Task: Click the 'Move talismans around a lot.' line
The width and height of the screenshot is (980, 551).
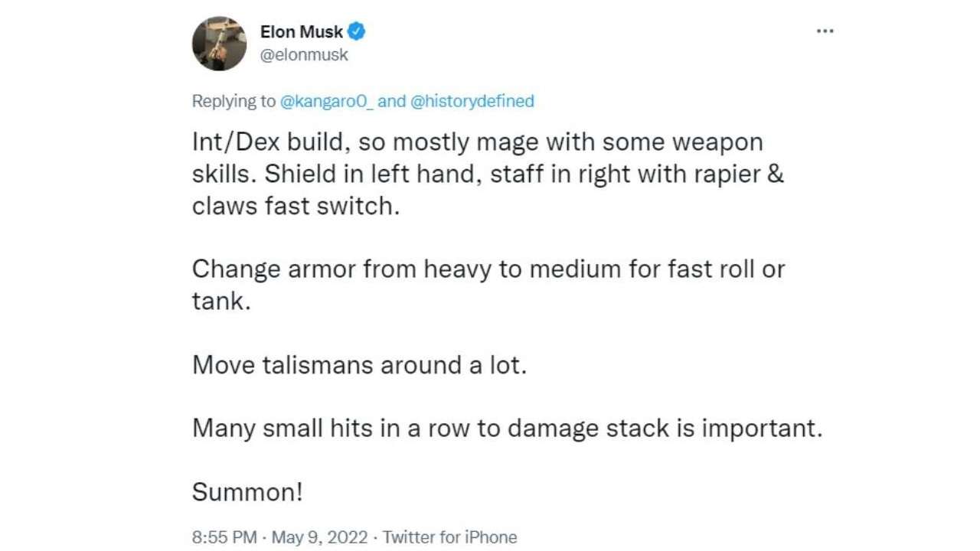Action: (x=359, y=365)
